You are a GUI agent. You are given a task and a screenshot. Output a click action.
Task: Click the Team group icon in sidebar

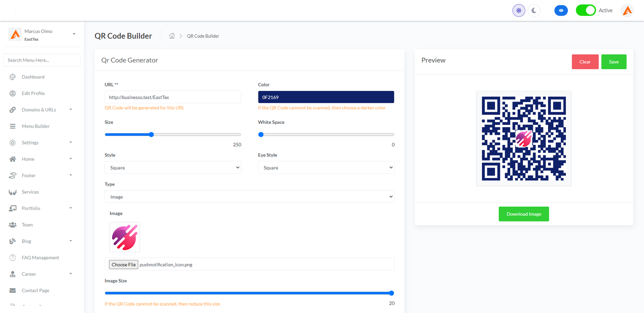[x=12, y=225]
